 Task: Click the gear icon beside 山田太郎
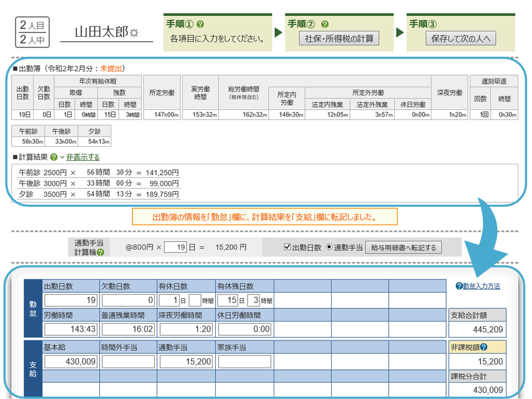coord(134,33)
